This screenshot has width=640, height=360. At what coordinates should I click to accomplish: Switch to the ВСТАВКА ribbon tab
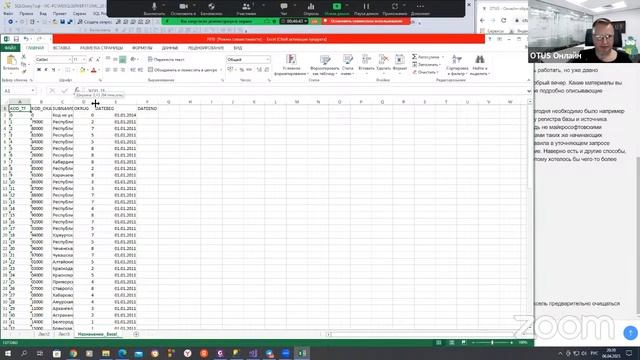coord(62,48)
